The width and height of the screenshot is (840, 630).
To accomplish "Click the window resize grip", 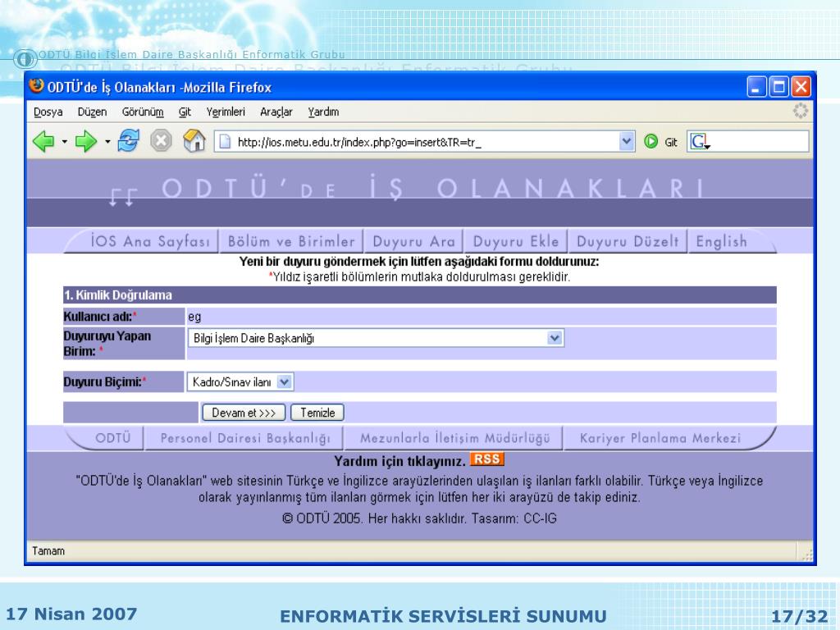I will (x=807, y=554).
